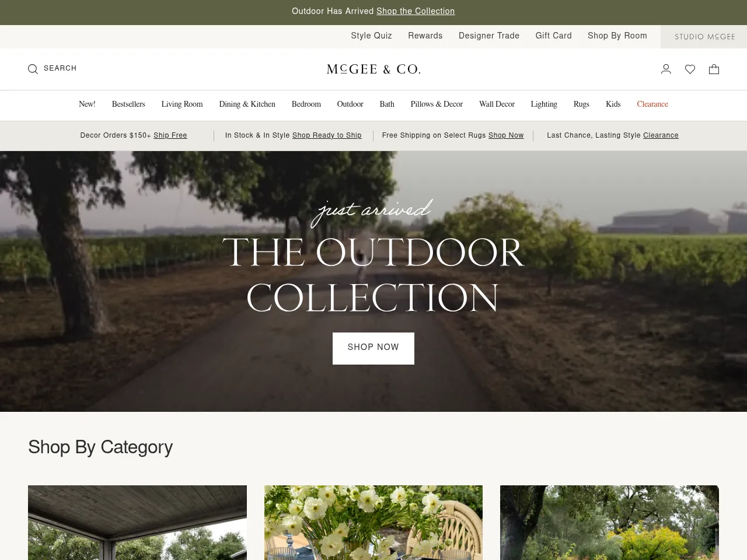Click the Shop Now hero button
Image resolution: width=747 pixels, height=560 pixels.
click(373, 348)
